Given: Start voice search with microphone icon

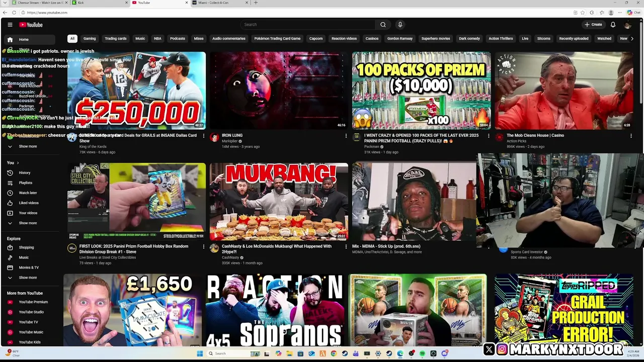Looking at the screenshot, I should (400, 25).
